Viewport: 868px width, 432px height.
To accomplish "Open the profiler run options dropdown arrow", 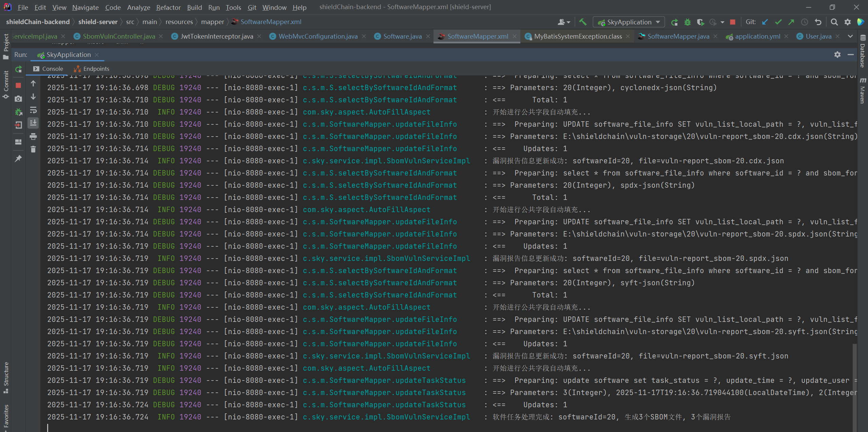I will click(722, 22).
